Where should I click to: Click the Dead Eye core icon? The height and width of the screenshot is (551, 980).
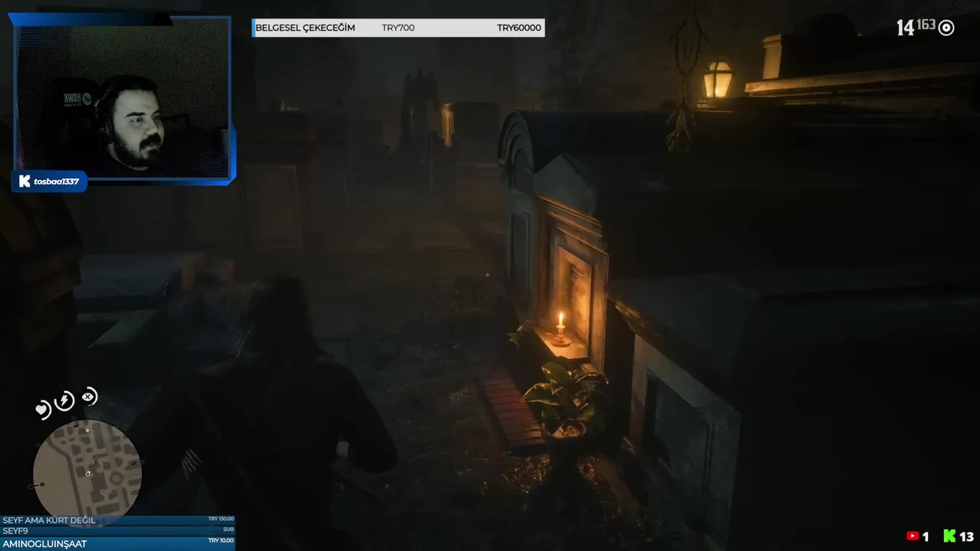pyautogui.click(x=89, y=396)
